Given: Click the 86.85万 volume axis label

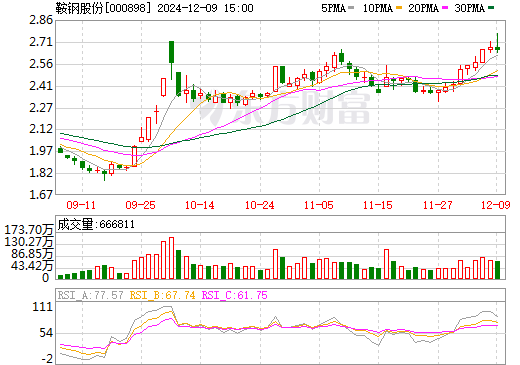Looking at the screenshot, I should pyautogui.click(x=32, y=254).
